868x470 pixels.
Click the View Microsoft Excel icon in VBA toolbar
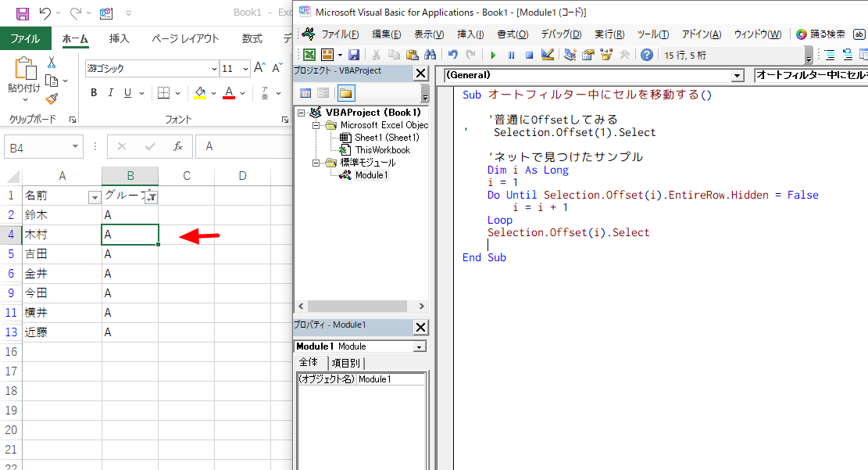(x=309, y=55)
